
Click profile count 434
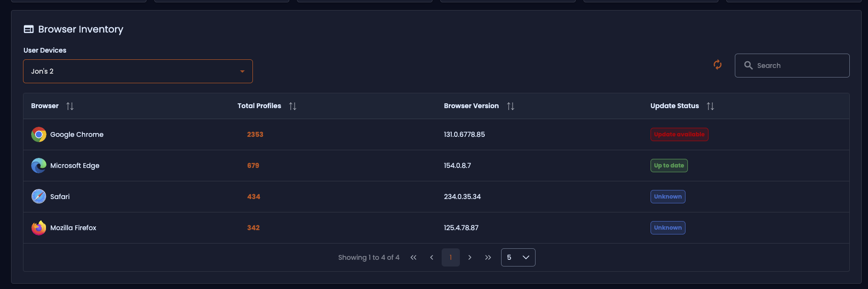pyautogui.click(x=254, y=197)
